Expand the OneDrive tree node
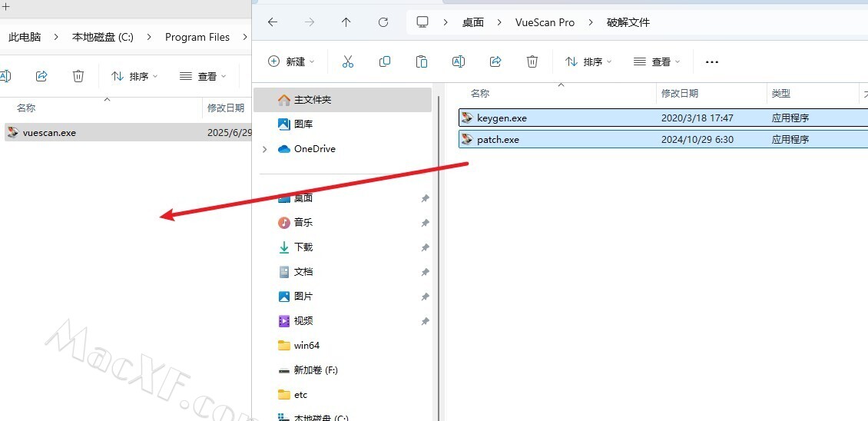The width and height of the screenshot is (868, 421). pos(264,149)
